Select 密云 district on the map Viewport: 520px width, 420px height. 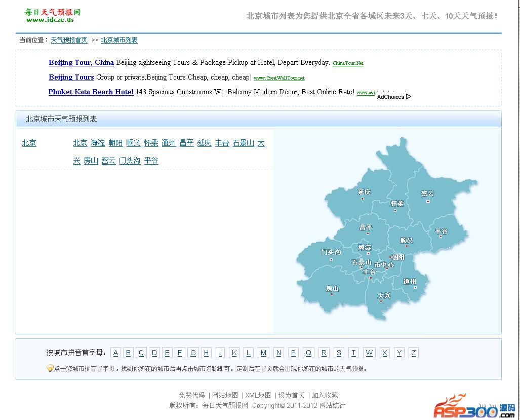tap(427, 194)
